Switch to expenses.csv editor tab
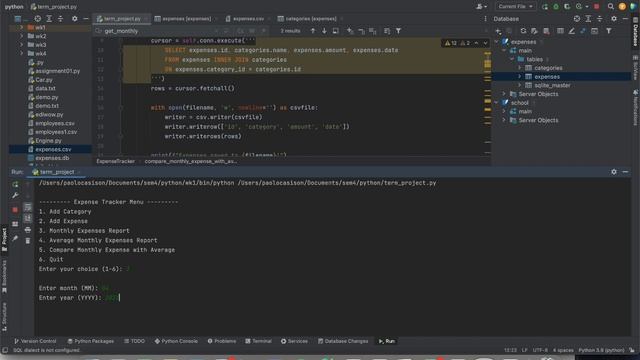Screen dimensions: 640x360 (248, 19)
